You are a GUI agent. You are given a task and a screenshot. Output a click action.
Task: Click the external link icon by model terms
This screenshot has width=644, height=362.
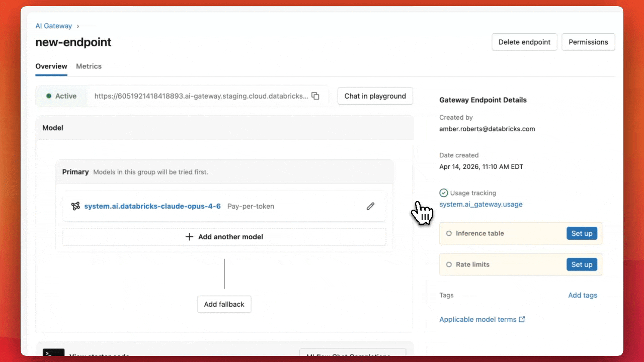click(x=522, y=319)
